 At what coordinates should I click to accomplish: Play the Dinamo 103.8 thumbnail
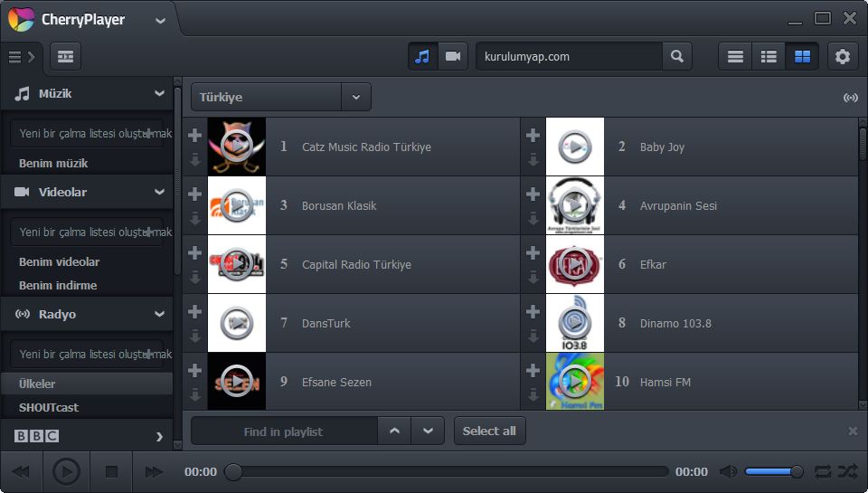[x=575, y=323]
